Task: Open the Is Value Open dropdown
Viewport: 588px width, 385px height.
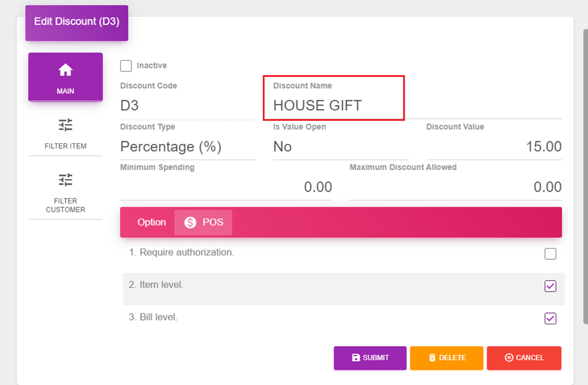Action: [x=340, y=147]
